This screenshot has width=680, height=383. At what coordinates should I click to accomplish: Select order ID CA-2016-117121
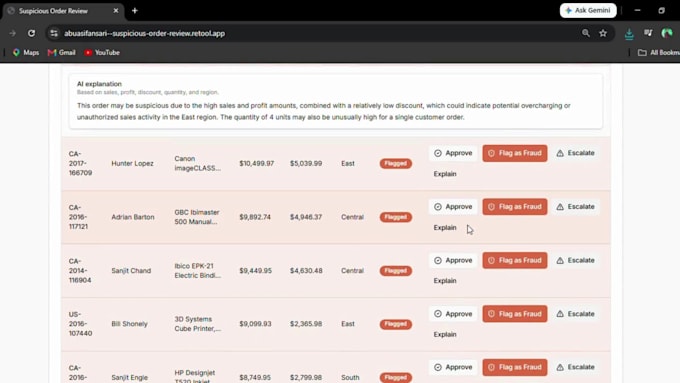(78, 217)
